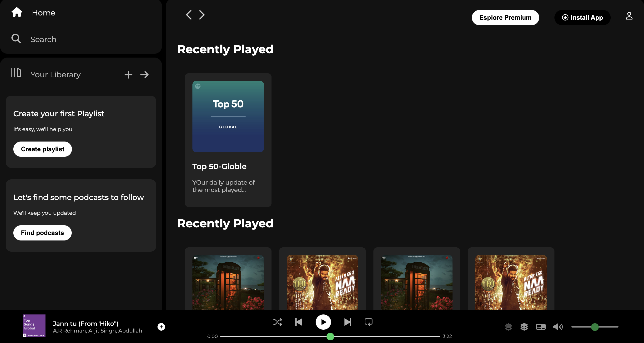This screenshot has height=343, width=644.
Task: Skip to next track
Action: [x=347, y=322]
